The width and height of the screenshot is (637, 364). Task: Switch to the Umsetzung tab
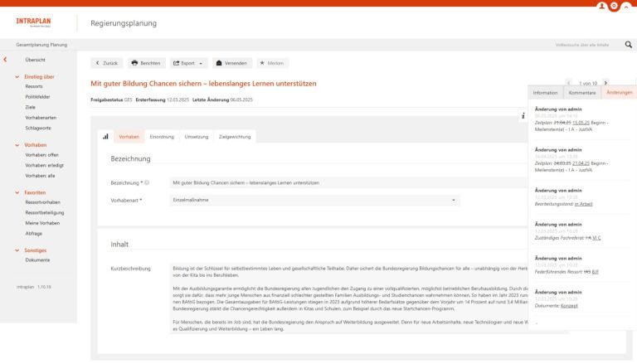[x=197, y=136]
